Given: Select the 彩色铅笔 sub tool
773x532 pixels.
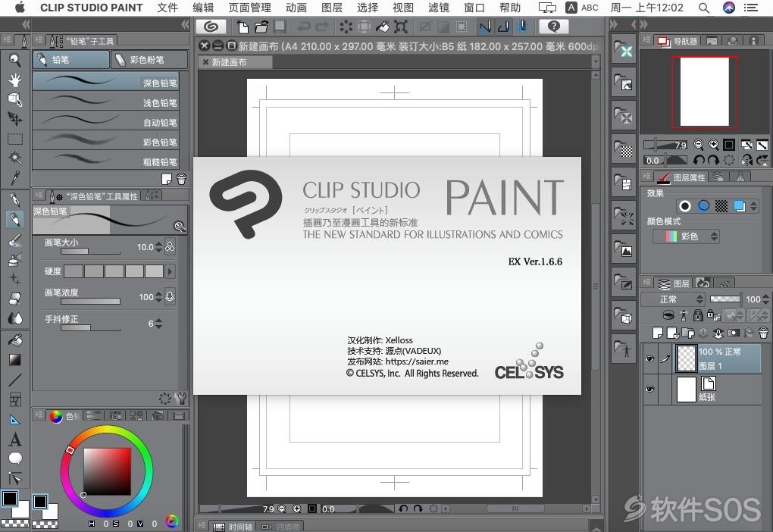Looking at the screenshot, I should [105, 142].
